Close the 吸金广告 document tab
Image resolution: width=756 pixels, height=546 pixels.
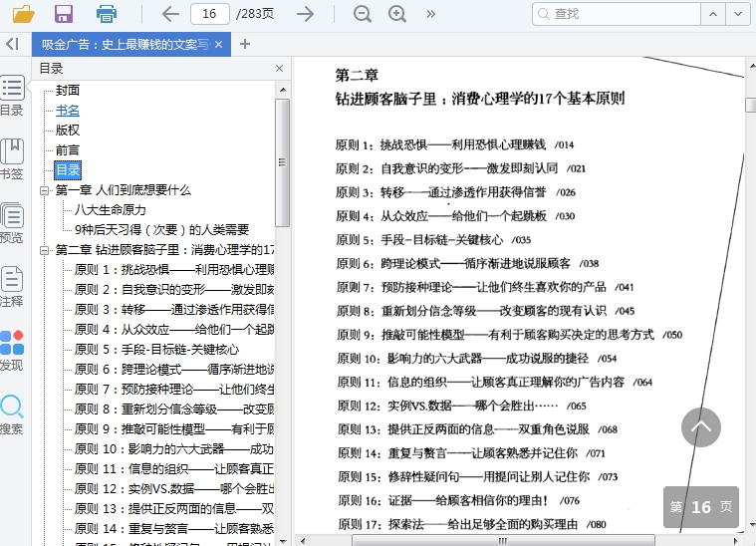click(x=219, y=44)
